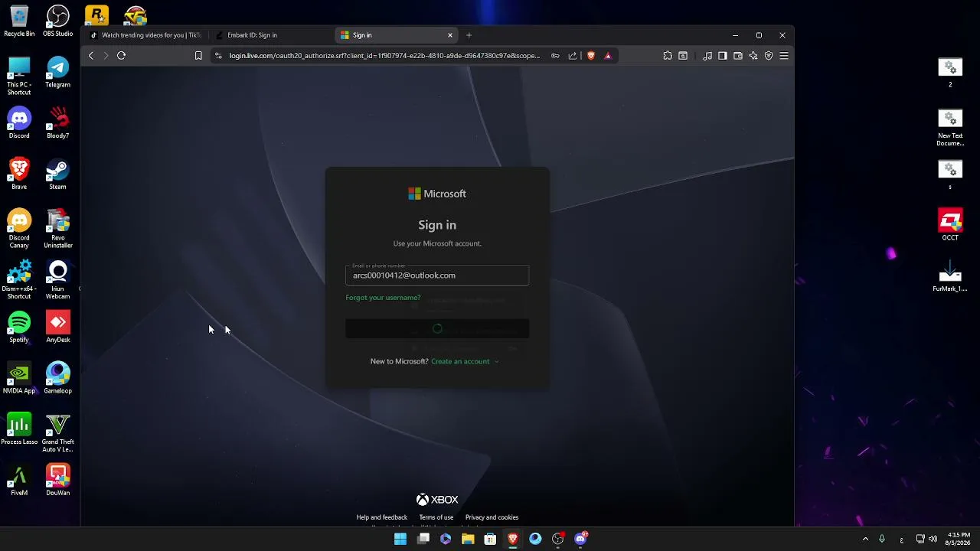Open the Help and feedback link
This screenshot has height=551, width=980.
point(382,517)
